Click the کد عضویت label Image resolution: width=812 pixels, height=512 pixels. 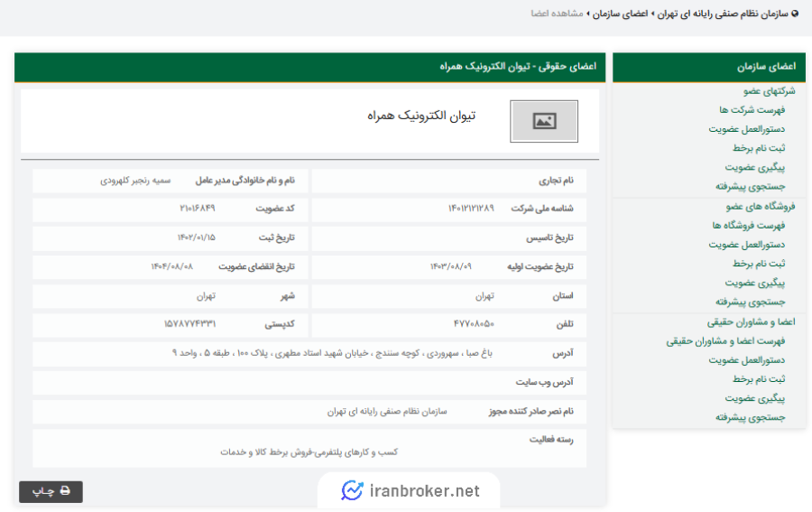275,209
